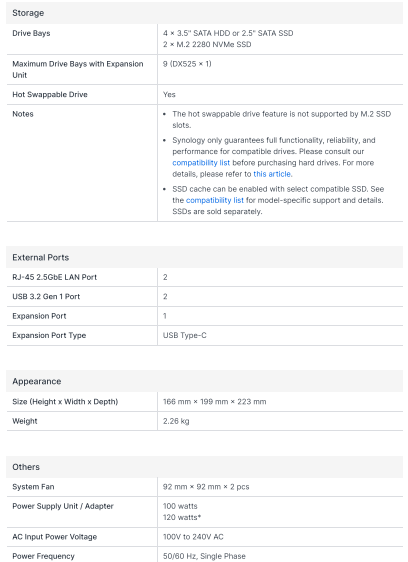Open the 'this article' link

[x=272, y=174]
